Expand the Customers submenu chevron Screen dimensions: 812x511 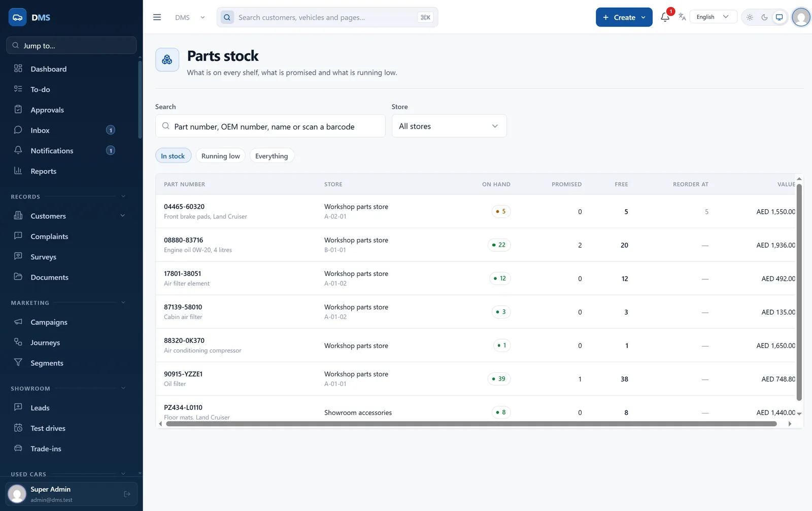[x=122, y=216]
